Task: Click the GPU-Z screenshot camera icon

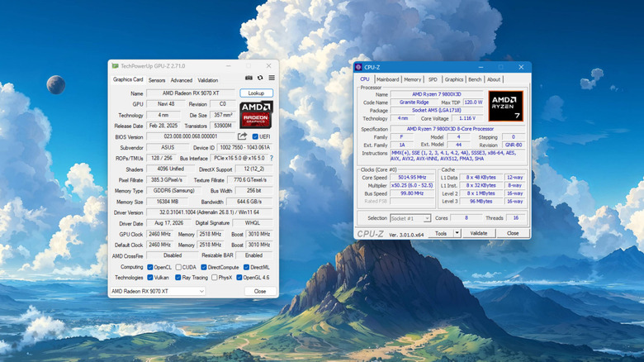Action: pyautogui.click(x=249, y=78)
